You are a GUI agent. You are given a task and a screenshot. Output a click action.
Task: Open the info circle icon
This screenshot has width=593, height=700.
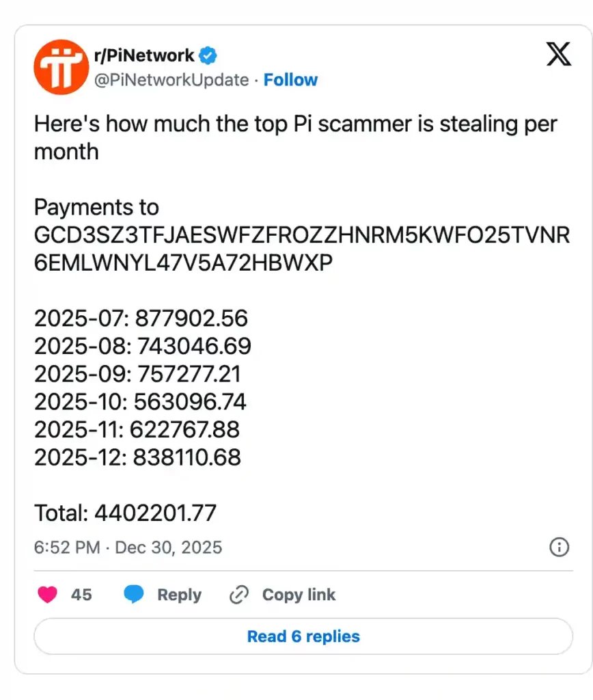(x=559, y=547)
